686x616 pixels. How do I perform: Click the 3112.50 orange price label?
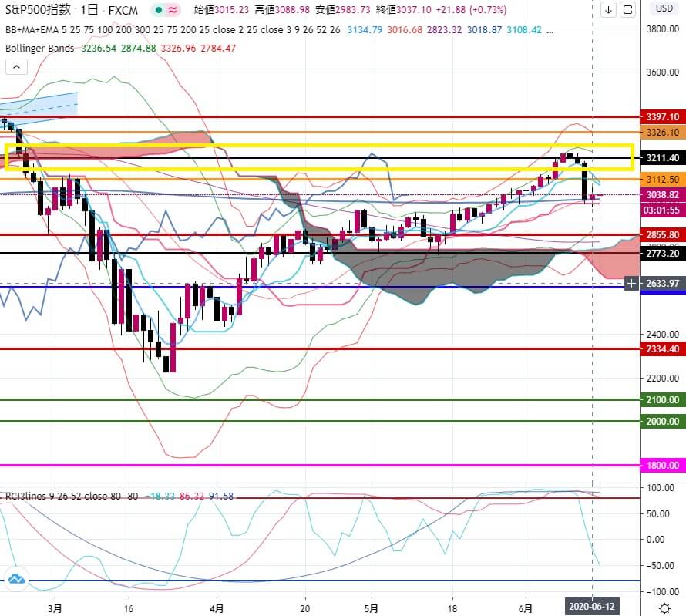click(663, 180)
